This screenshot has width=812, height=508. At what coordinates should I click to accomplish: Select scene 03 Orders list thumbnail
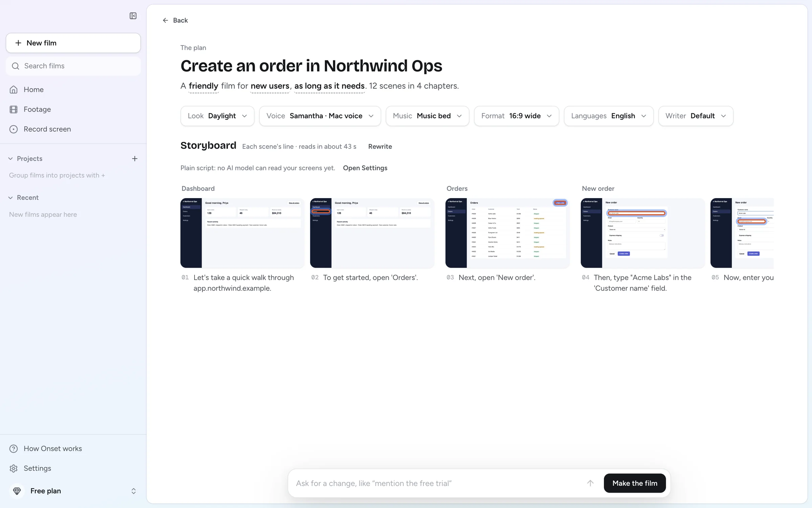click(x=507, y=233)
